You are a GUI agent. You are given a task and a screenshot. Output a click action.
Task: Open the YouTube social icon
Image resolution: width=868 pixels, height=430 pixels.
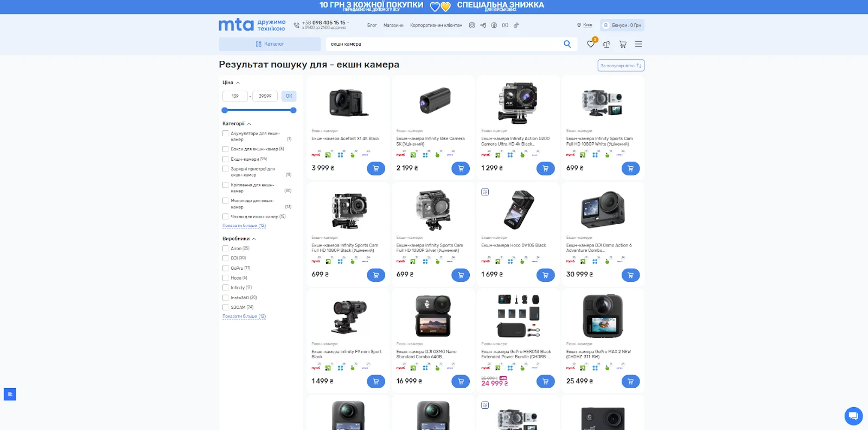pyautogui.click(x=505, y=26)
